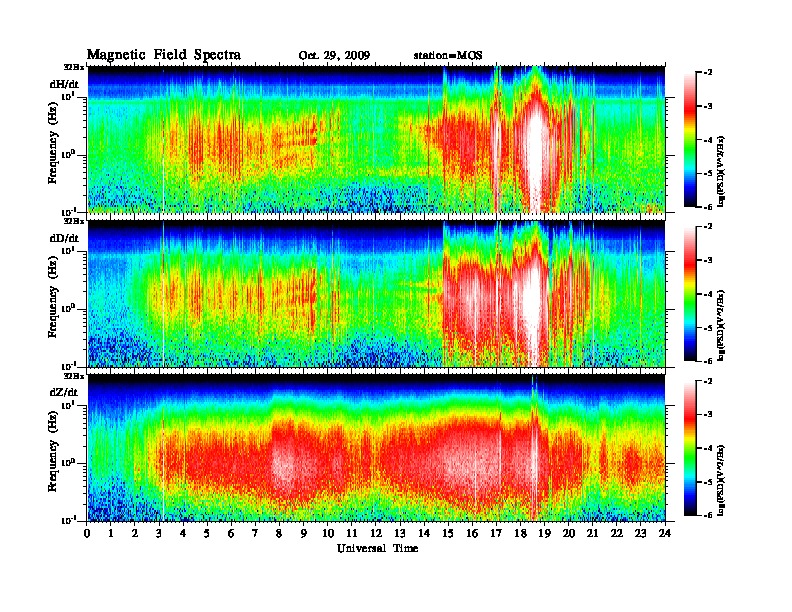
Task: Click the "-3" tick on dZ/dt colorbar
Action: click(709, 415)
